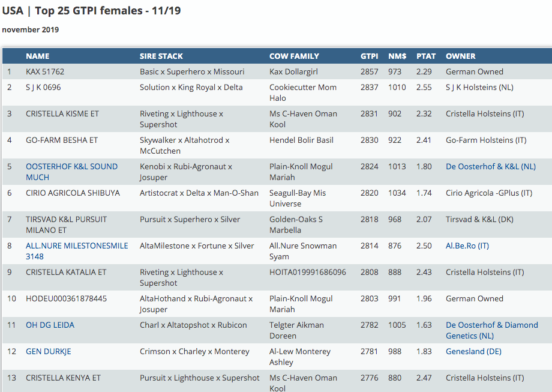Viewport: 552px width, 392px height.
Task: Open the GEN DURKJE cow page
Action: [x=48, y=352]
